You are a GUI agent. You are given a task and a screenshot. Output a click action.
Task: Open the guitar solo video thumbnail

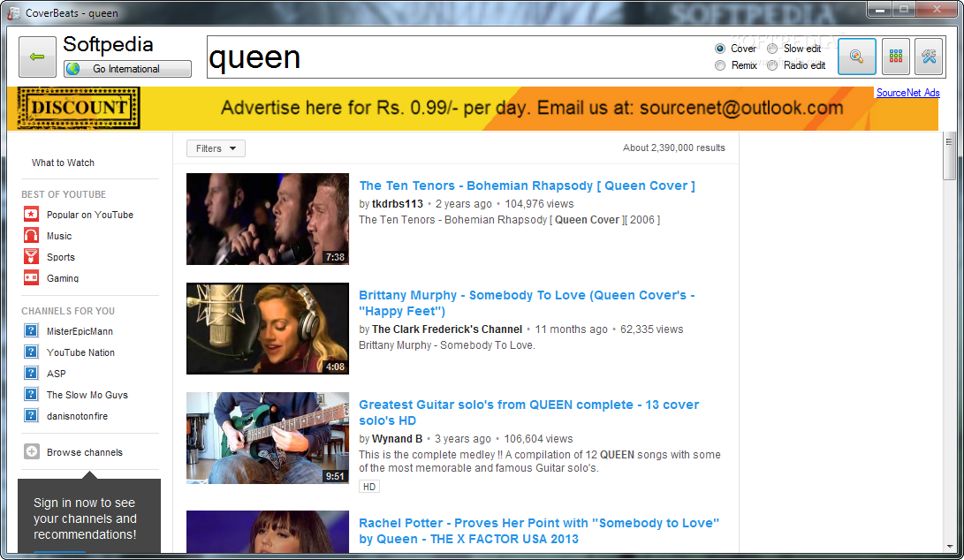268,438
